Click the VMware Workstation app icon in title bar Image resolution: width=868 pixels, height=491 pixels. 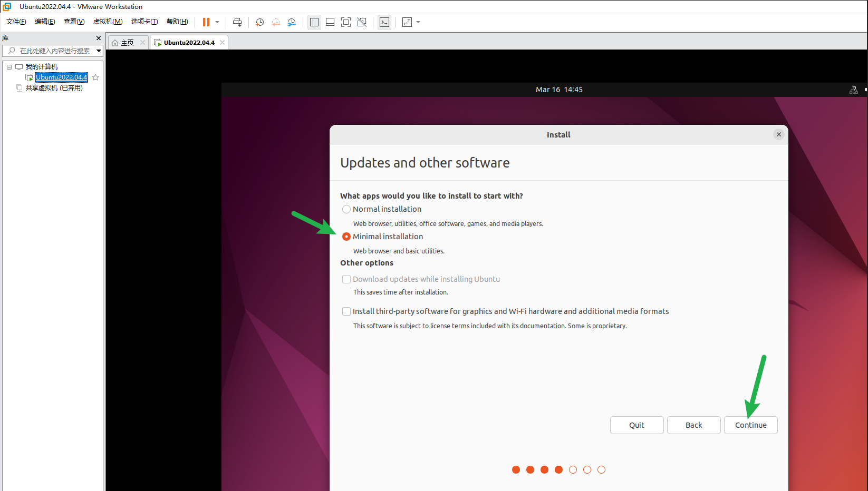click(x=7, y=6)
